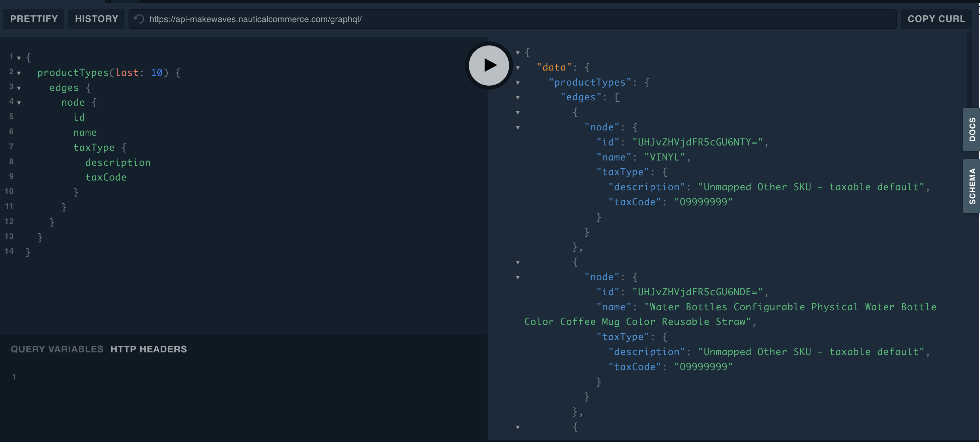The width and height of the screenshot is (980, 442).
Task: Run the GraphQL query with play button
Action: 488,66
